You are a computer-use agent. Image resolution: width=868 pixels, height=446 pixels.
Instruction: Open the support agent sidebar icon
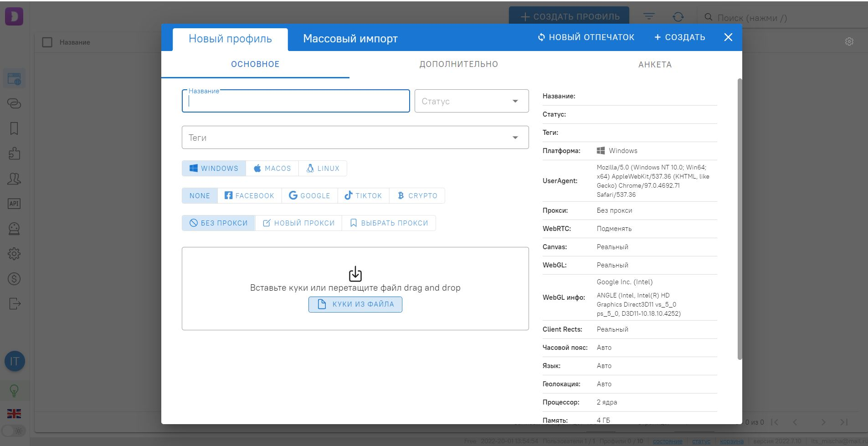point(14,229)
